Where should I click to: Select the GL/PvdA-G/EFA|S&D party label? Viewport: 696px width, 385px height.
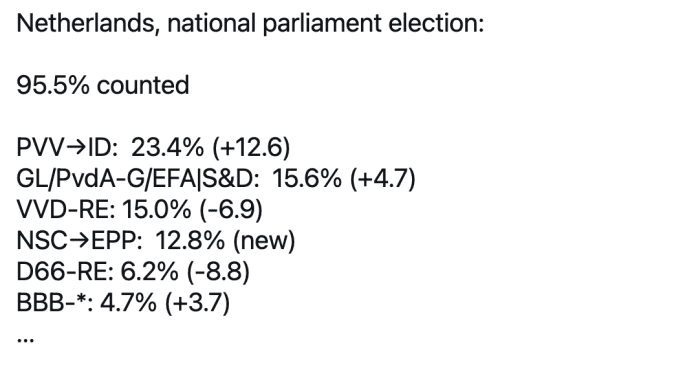(x=138, y=179)
